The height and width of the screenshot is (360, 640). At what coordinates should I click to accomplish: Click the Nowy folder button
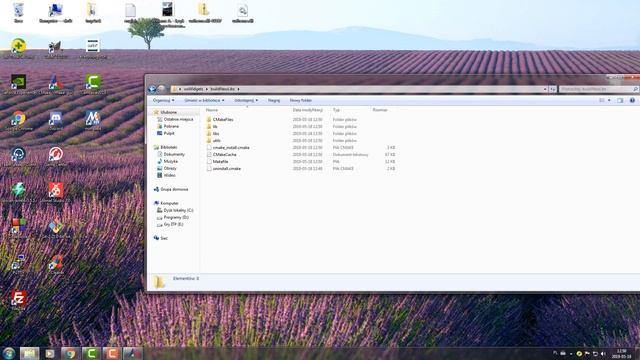(x=300, y=100)
